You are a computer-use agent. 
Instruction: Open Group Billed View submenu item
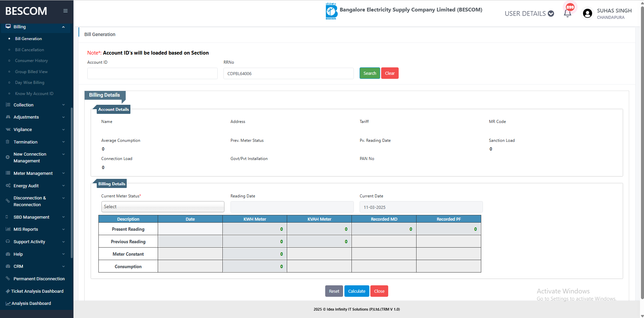pos(31,72)
